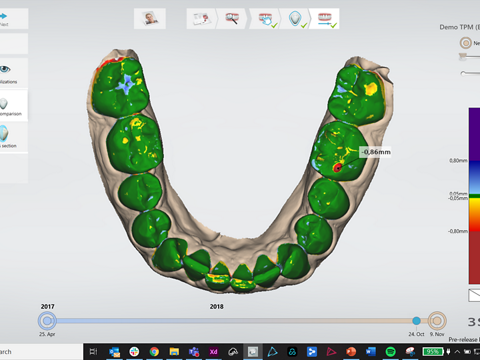Select the radio button near Demo TPM

pos(466,43)
